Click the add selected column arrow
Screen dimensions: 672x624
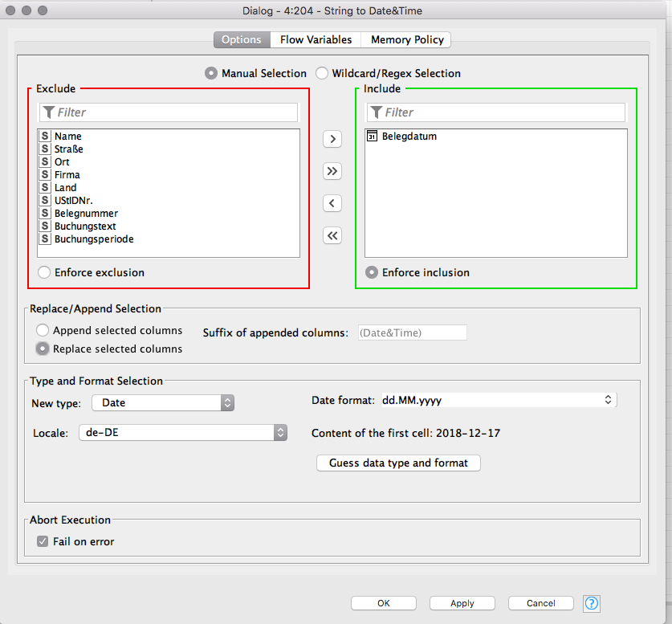tap(332, 139)
